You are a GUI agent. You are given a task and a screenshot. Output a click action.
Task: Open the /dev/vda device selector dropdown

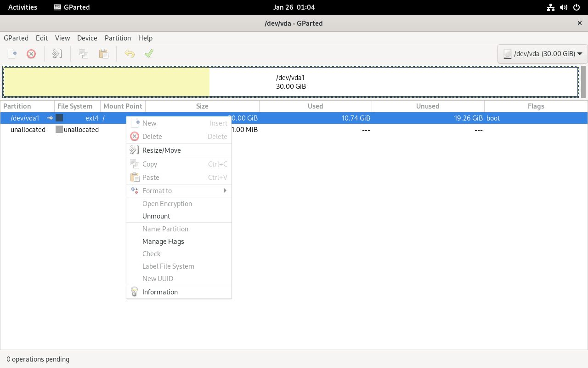point(543,54)
